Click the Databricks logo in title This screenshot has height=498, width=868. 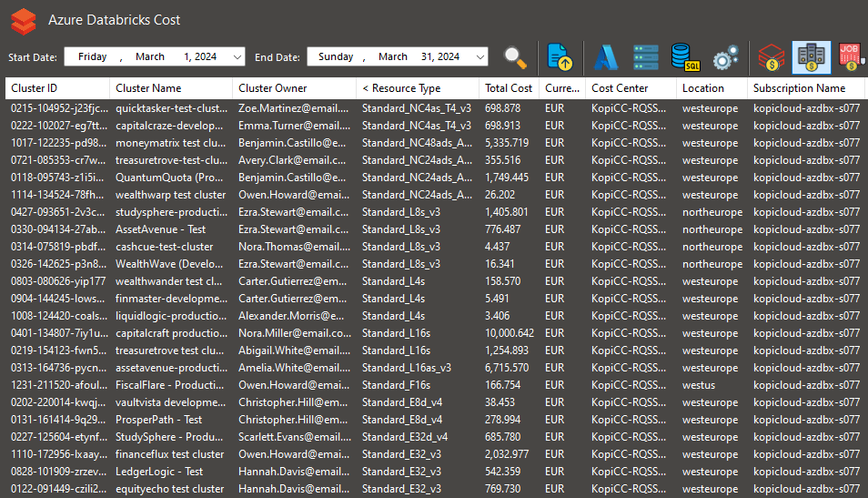(x=24, y=21)
